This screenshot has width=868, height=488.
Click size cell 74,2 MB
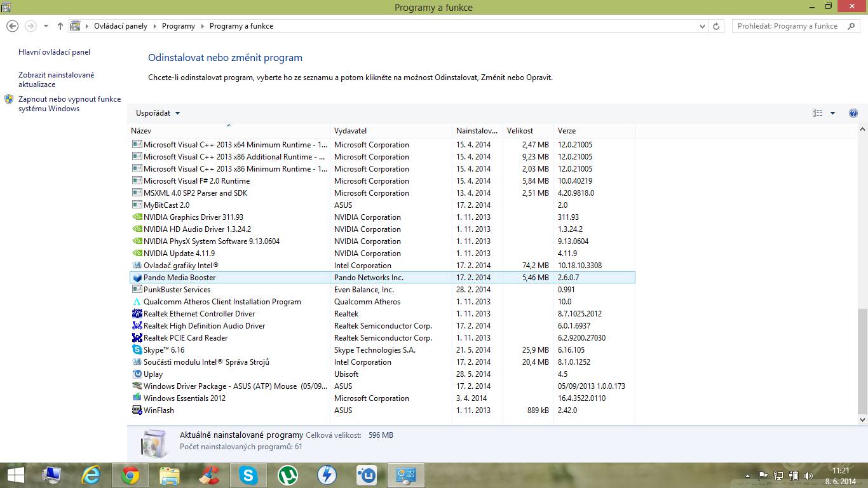point(536,266)
